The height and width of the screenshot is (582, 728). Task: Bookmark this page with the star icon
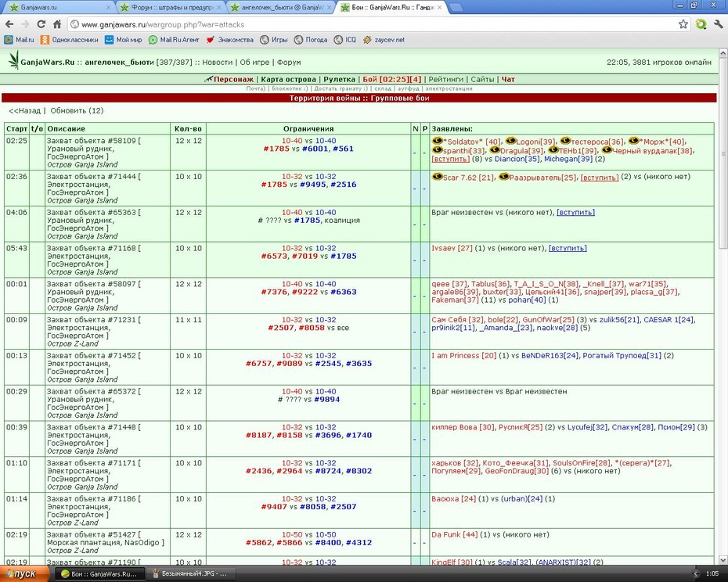[683, 24]
